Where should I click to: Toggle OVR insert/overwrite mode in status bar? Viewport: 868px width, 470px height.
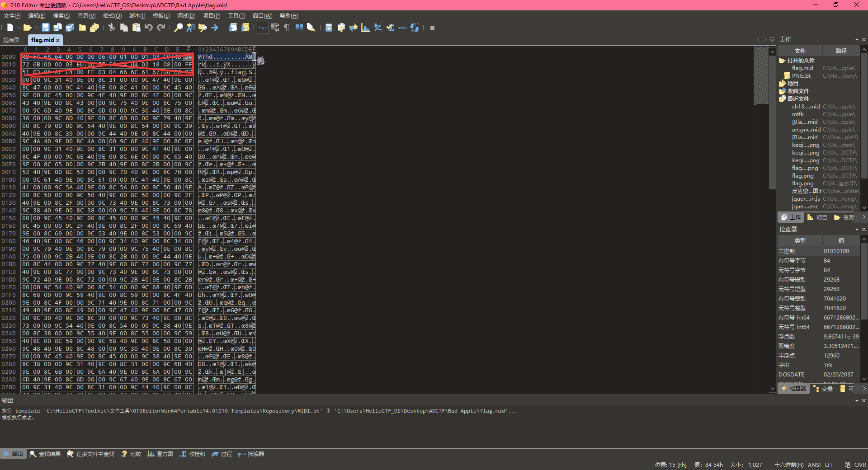click(x=860, y=465)
